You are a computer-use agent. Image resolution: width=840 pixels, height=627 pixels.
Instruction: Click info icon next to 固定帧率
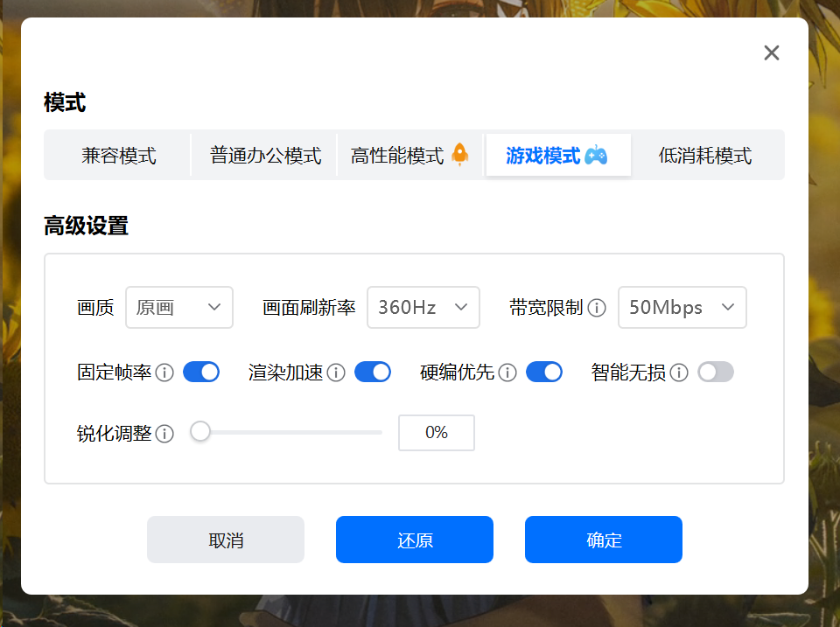tap(164, 373)
